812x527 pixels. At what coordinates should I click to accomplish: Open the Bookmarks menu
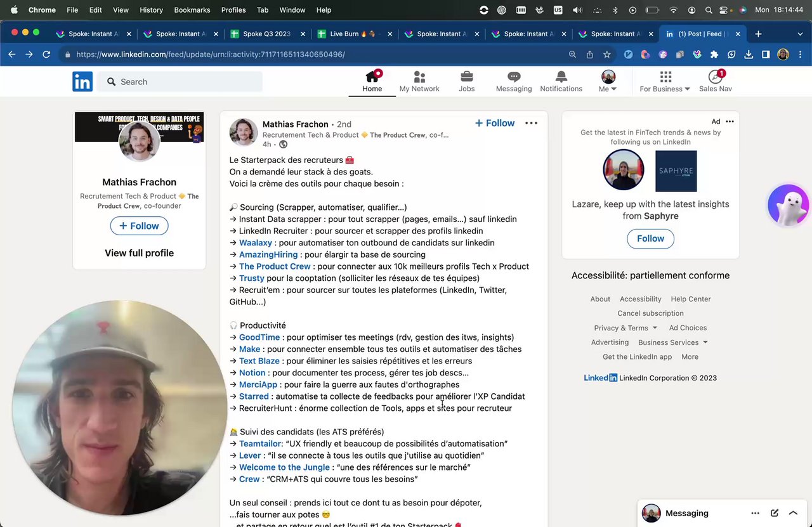coord(192,10)
